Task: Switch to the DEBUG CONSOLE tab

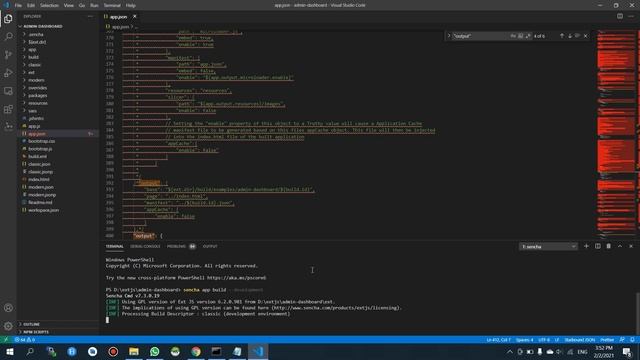Action: point(145,246)
